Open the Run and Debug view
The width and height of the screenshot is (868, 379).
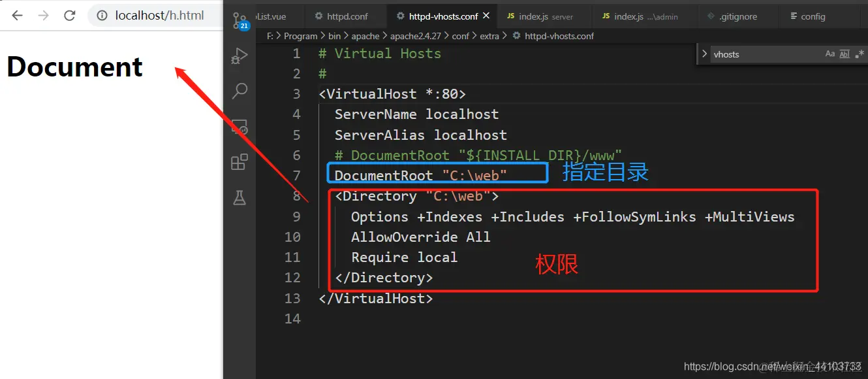[240, 56]
